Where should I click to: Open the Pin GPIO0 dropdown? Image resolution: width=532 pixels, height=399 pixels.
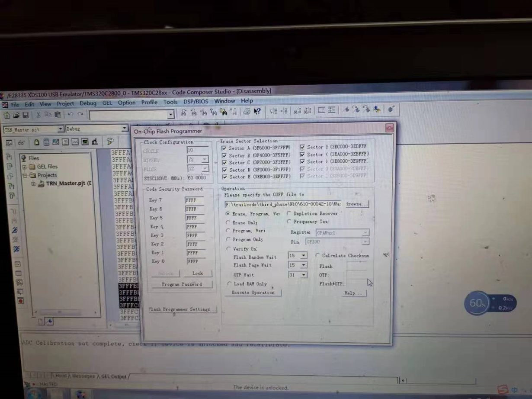point(365,242)
